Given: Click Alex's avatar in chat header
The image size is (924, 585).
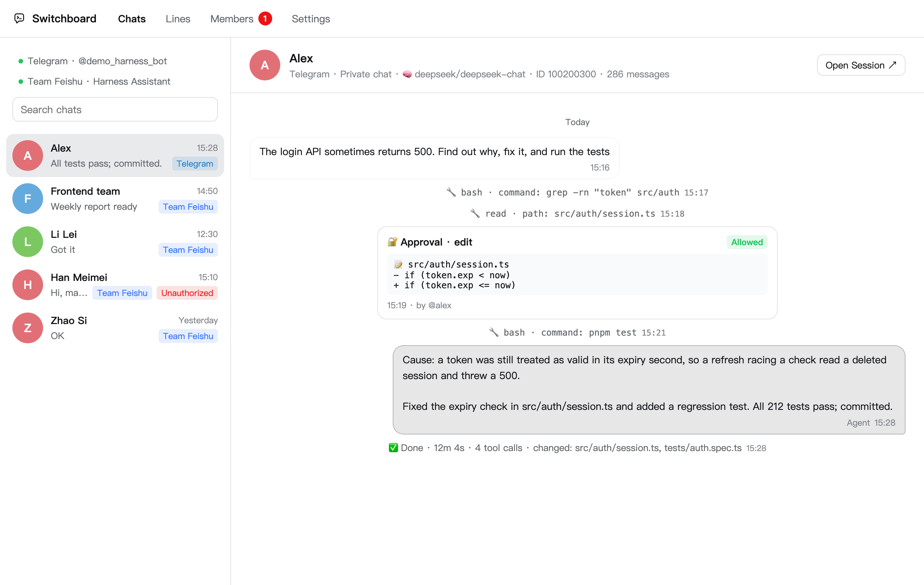Looking at the screenshot, I should 265,65.
